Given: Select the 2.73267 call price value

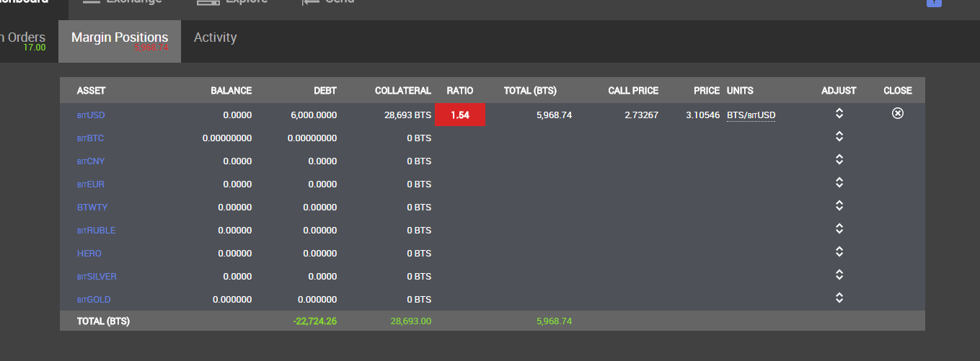Looking at the screenshot, I should point(641,115).
